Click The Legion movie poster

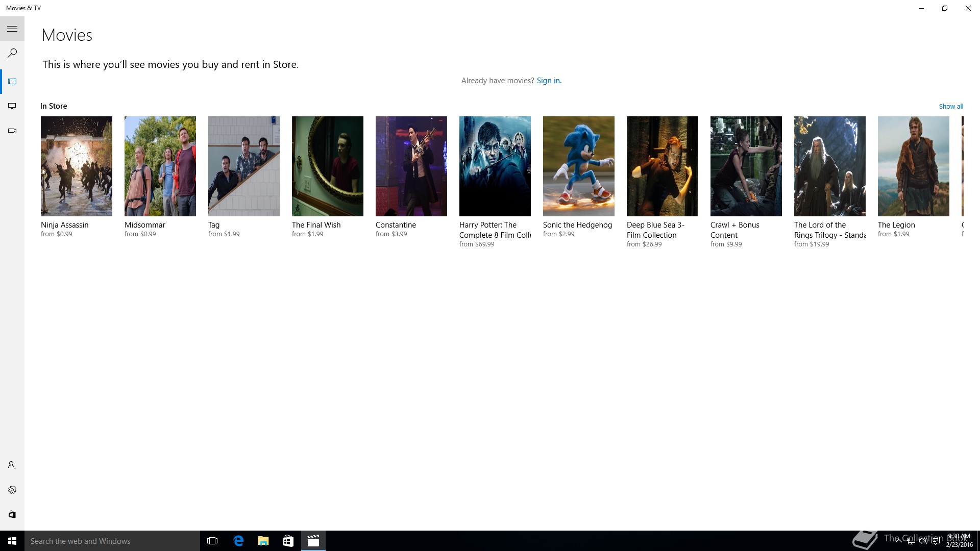coord(913,166)
